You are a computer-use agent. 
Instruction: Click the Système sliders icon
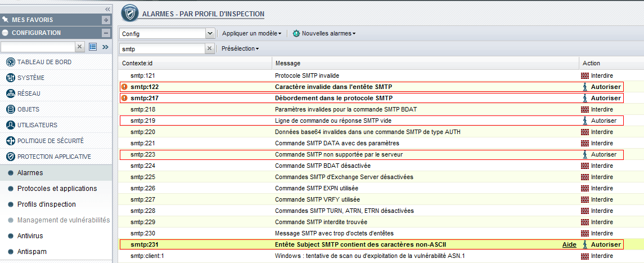click(10, 78)
